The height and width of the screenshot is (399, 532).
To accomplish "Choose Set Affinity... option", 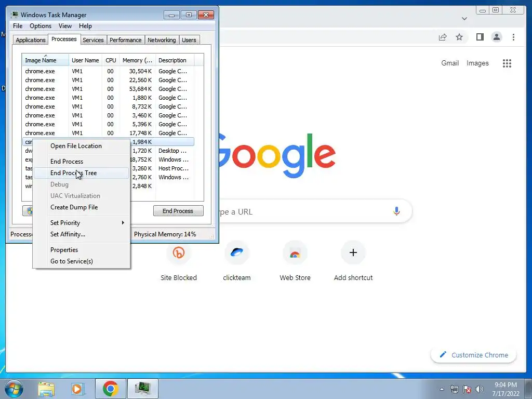I will [82, 234].
